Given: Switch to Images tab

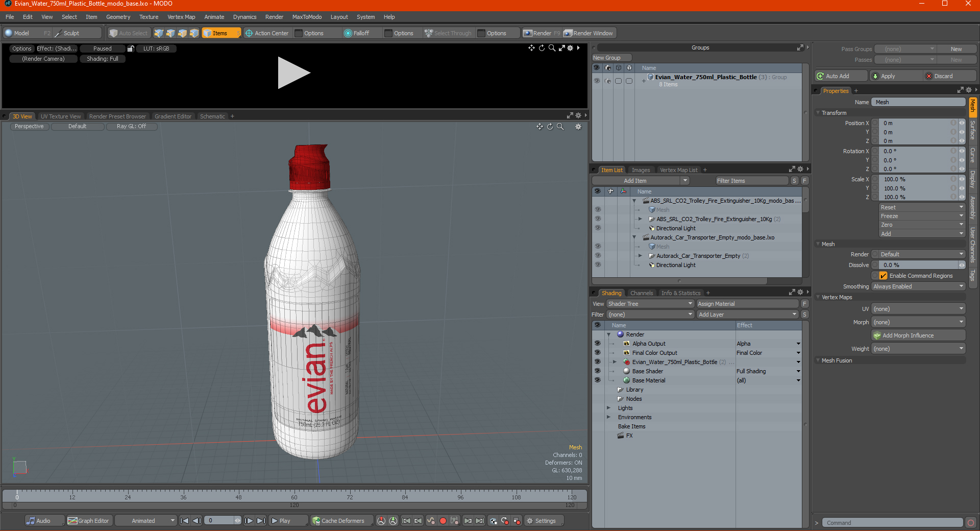Looking at the screenshot, I should pyautogui.click(x=641, y=170).
